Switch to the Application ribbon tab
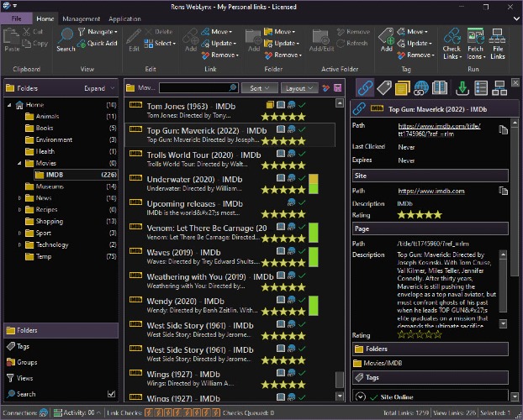The image size is (523, 420). [x=124, y=19]
